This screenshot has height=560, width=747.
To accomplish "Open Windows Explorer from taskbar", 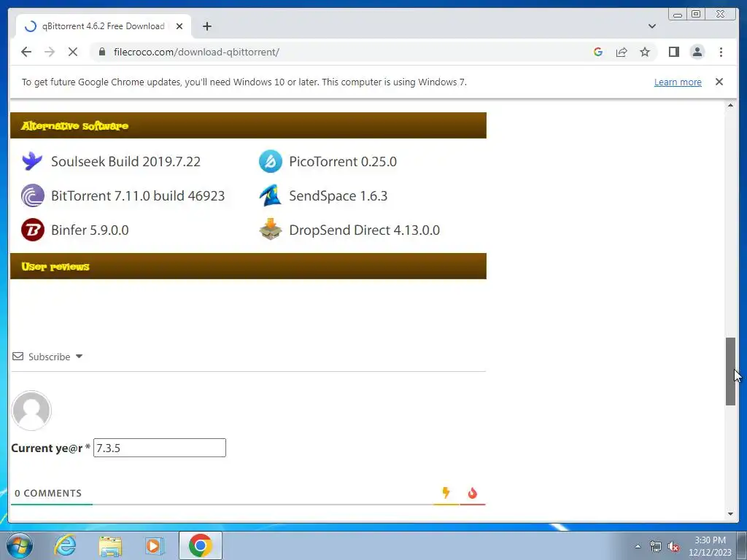I will pos(110,545).
